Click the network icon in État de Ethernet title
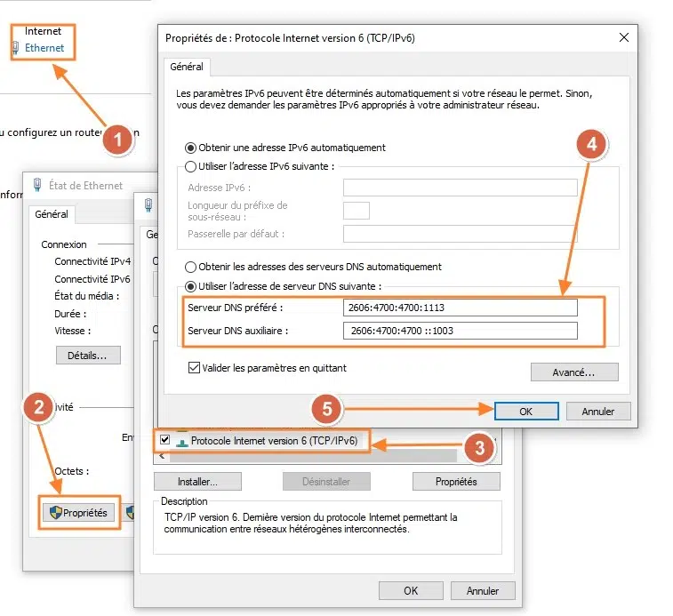Screen dimensions: 673x616 (x=37, y=185)
